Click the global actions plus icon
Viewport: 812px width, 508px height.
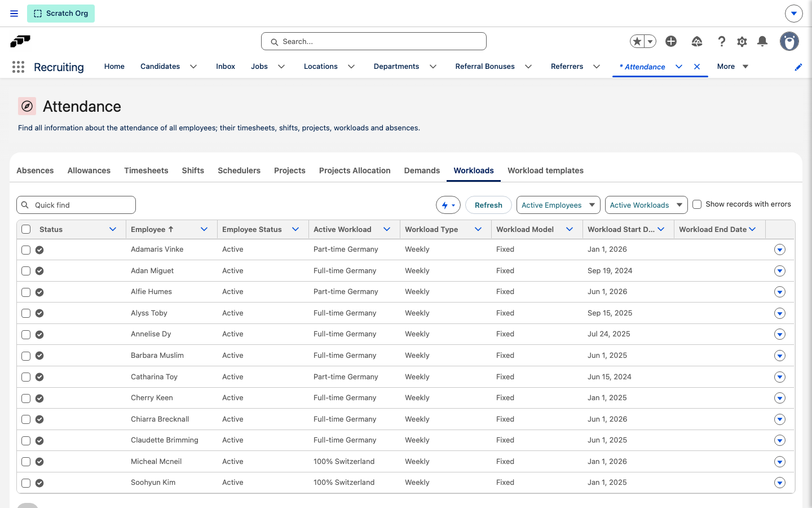pyautogui.click(x=671, y=41)
